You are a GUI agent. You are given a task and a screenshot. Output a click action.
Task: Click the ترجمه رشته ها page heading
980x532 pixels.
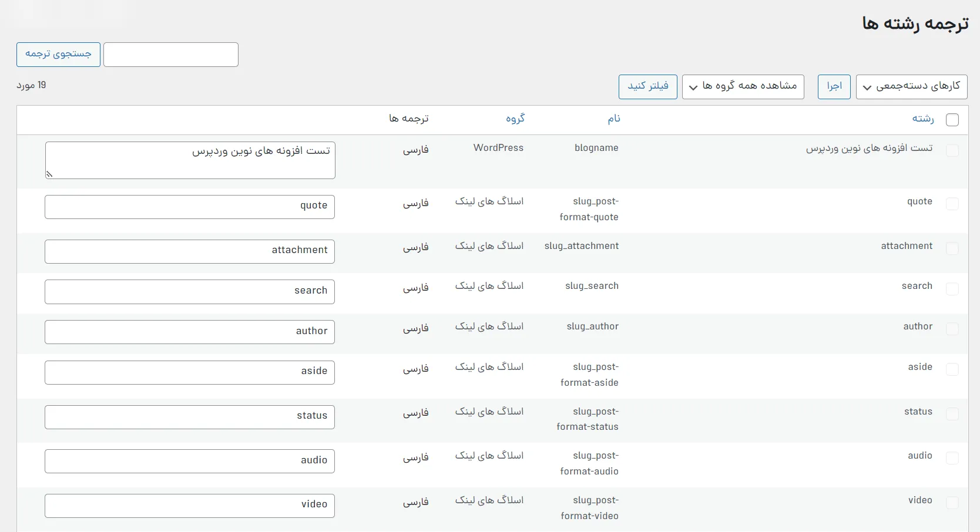pyautogui.click(x=915, y=23)
